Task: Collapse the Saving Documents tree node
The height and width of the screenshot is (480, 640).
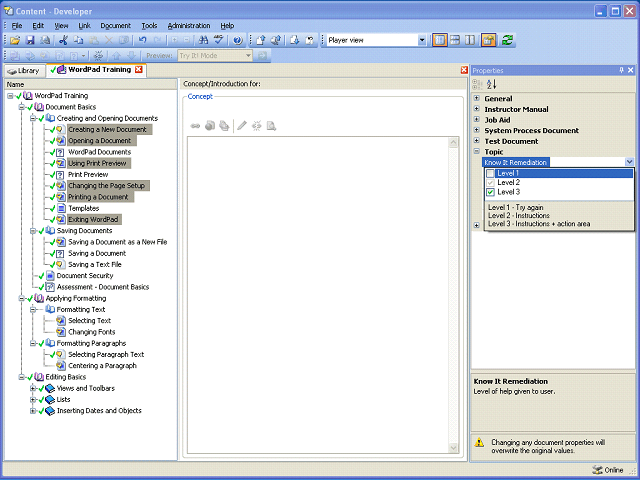Action: point(33,231)
